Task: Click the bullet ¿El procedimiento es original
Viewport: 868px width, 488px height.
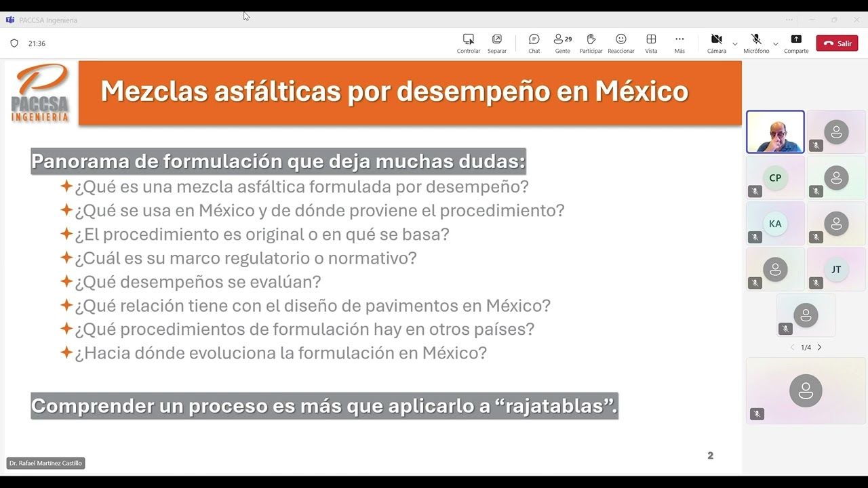Action: pos(262,235)
